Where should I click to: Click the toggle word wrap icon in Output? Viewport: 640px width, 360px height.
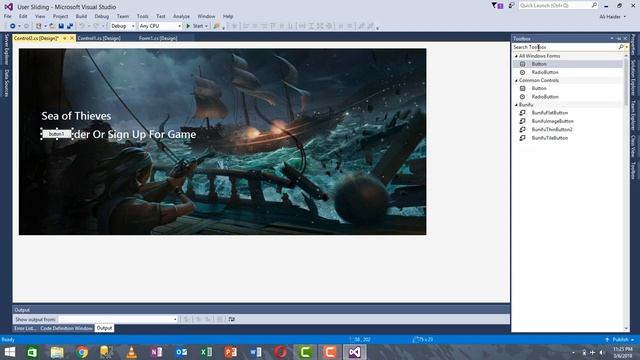pos(231,319)
